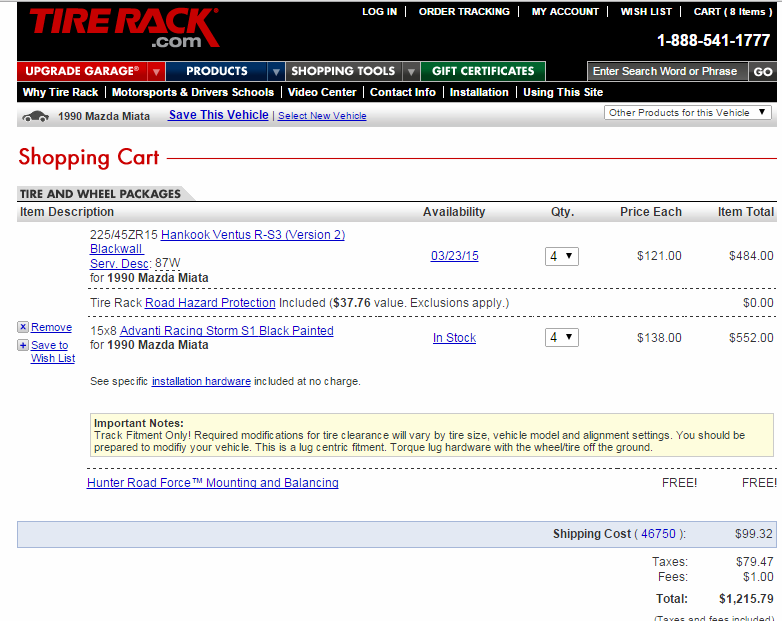
Task: Click the $484.00 item total
Action: [x=751, y=256]
